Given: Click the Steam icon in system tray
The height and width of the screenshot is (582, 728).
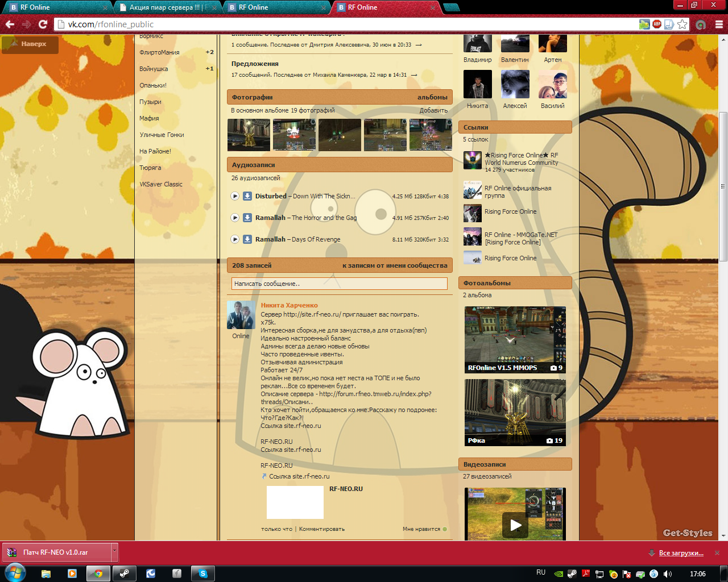Looking at the screenshot, I should 572,574.
